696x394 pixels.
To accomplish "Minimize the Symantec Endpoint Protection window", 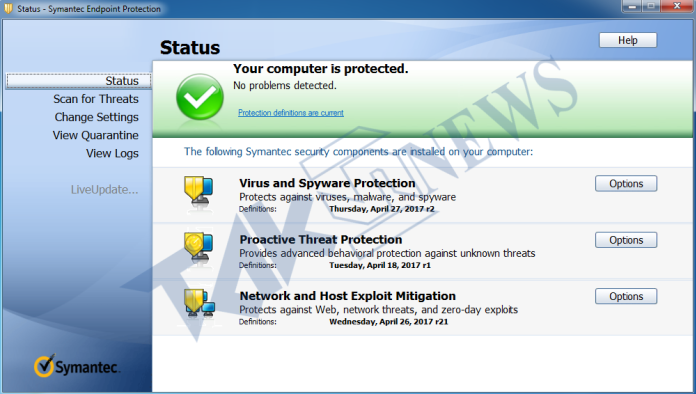I will [x=632, y=6].
